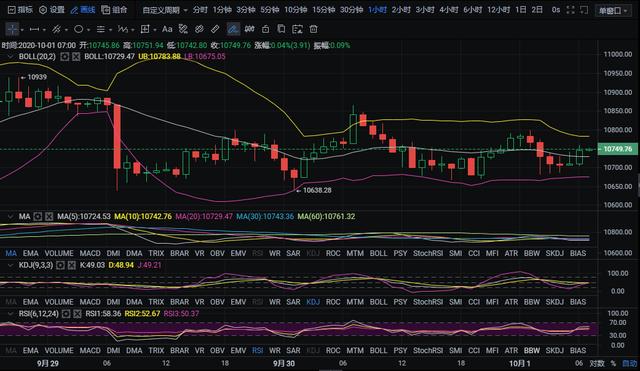Select the ruler measurement tool
This screenshot has width=640, height=371.
[x=215, y=29]
